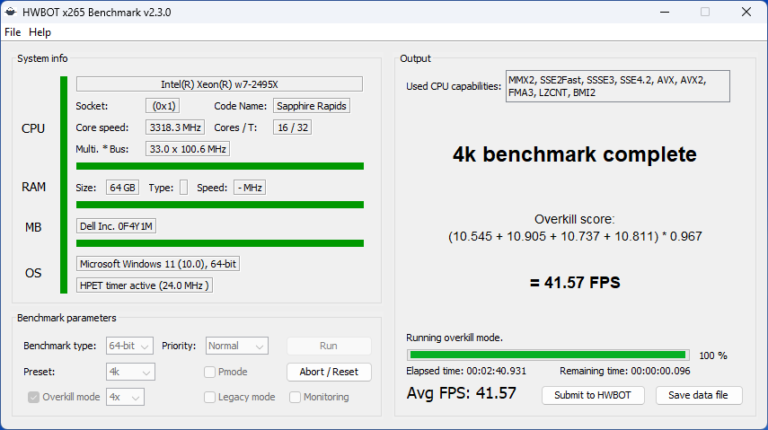Click the Abort / Reset button
The height and width of the screenshot is (430, 768).
(329, 372)
